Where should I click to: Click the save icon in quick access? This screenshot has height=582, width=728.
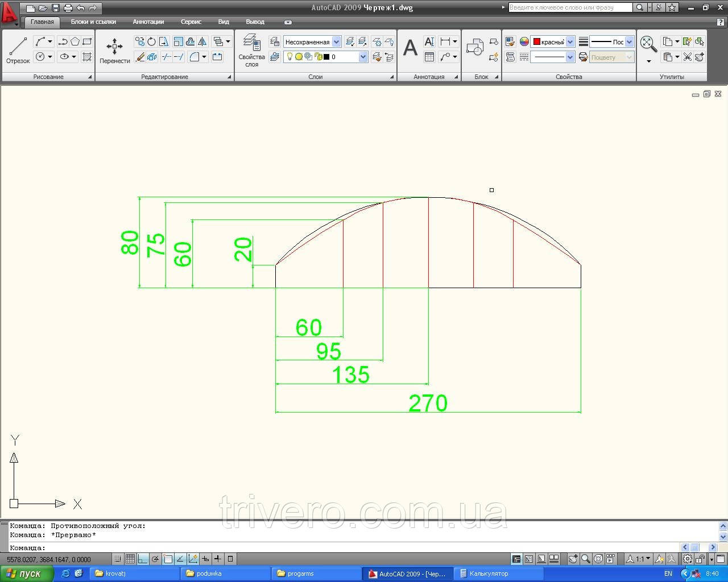[55, 8]
